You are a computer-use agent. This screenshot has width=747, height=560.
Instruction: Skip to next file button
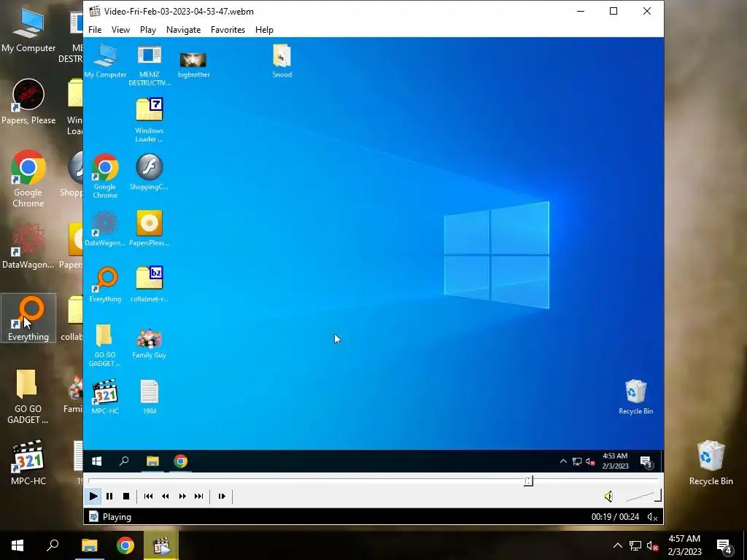coord(198,496)
